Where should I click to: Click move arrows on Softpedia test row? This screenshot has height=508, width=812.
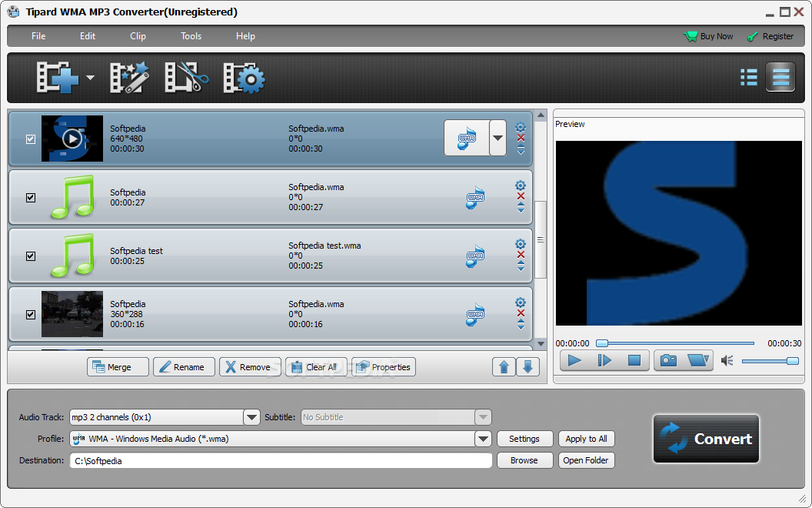(x=521, y=266)
